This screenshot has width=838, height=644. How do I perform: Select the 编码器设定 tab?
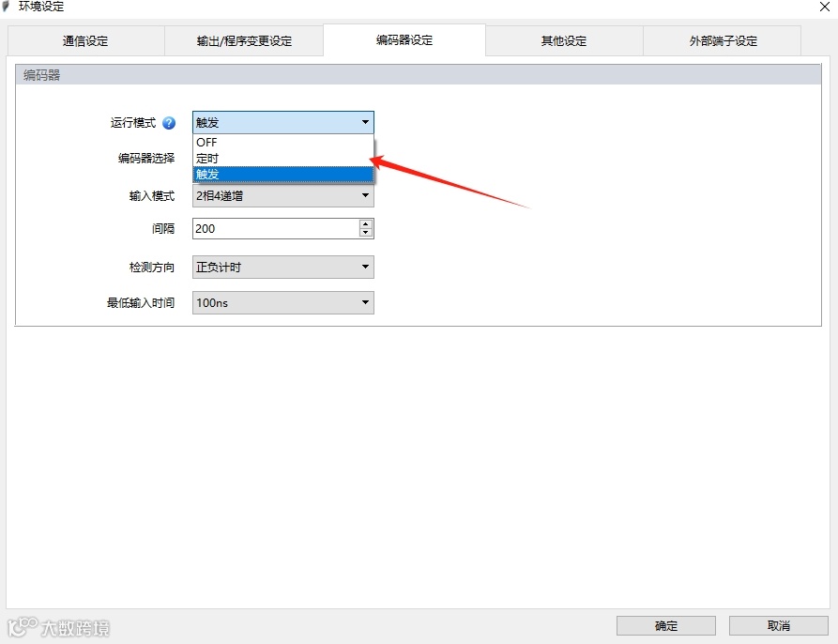pos(404,40)
